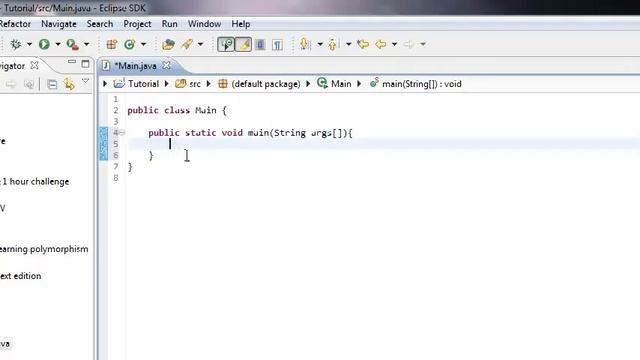Expand the arrow after Tutorial breadcrumb
640x360 pixels.
166,84
